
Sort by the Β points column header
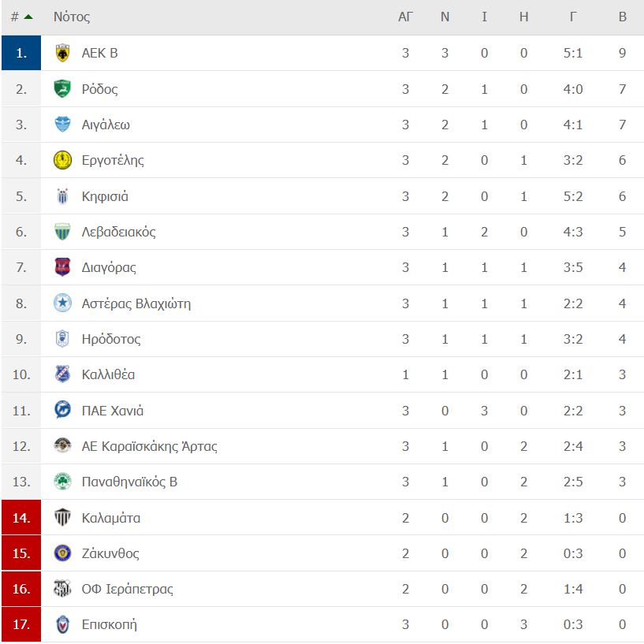click(622, 17)
